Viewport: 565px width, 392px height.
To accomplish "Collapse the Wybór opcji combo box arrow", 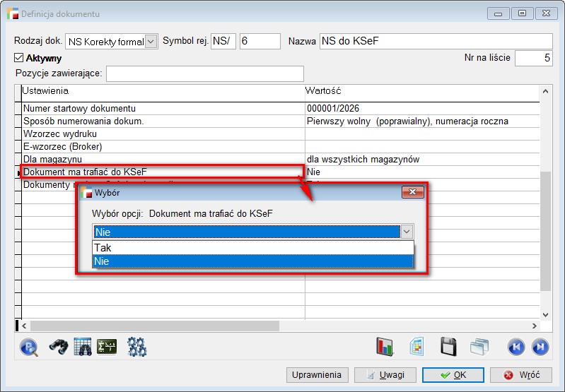I will click(x=407, y=232).
